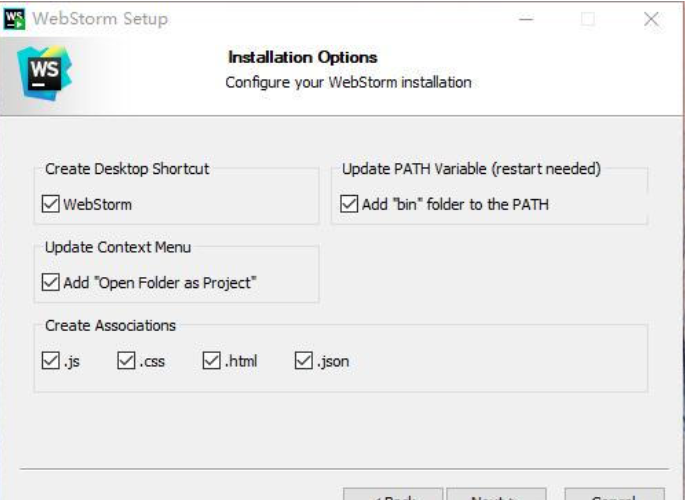Click the disabled maximize window button
The image size is (685, 500).
[x=588, y=19]
